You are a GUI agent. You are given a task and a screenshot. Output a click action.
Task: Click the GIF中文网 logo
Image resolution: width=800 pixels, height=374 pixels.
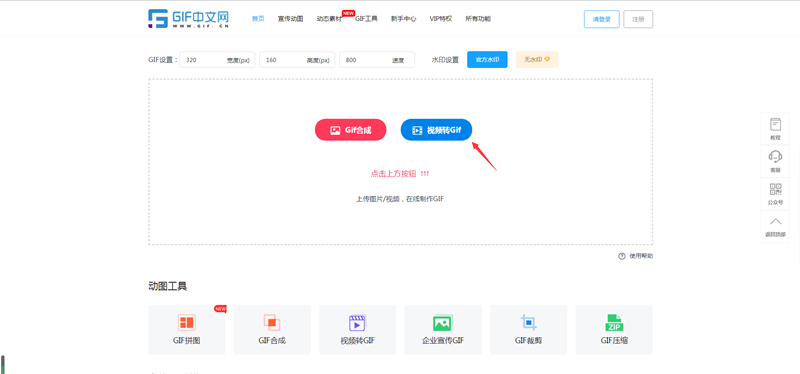point(188,19)
